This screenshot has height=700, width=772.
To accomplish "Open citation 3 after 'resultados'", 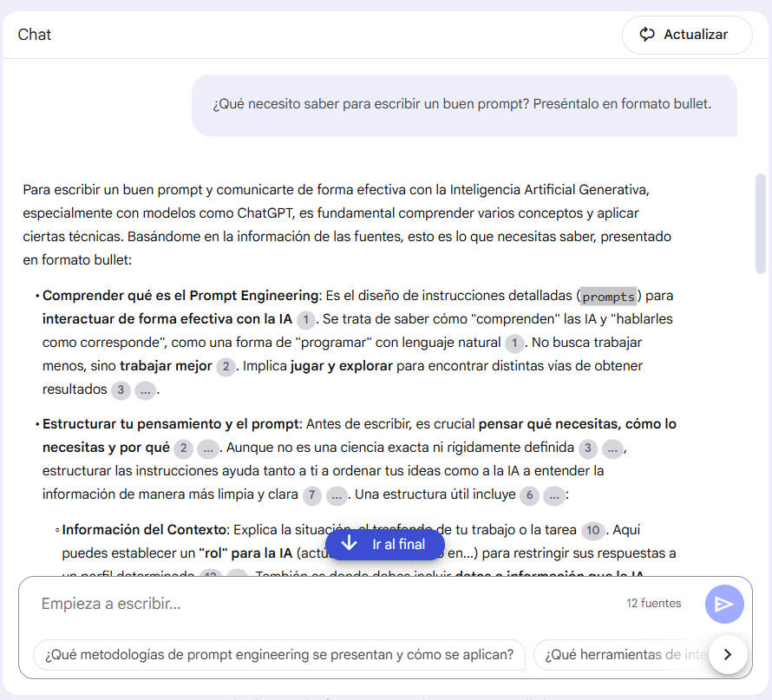I will pos(121,390).
